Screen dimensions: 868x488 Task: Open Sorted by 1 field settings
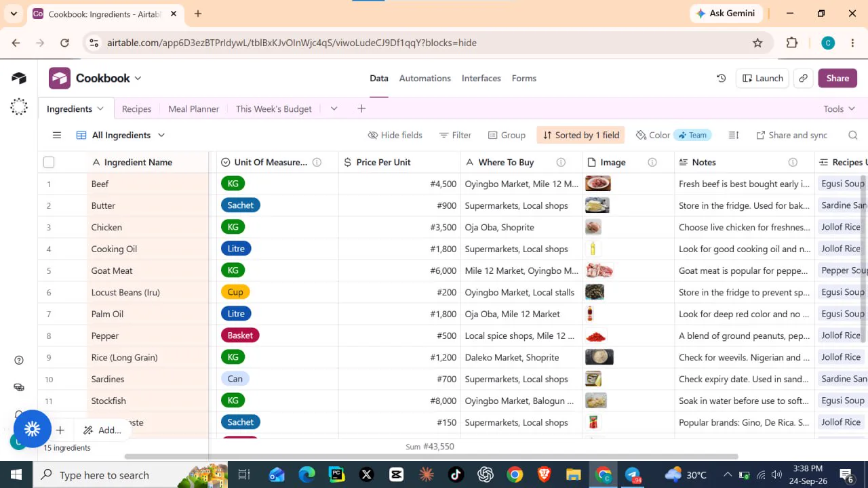pos(580,135)
